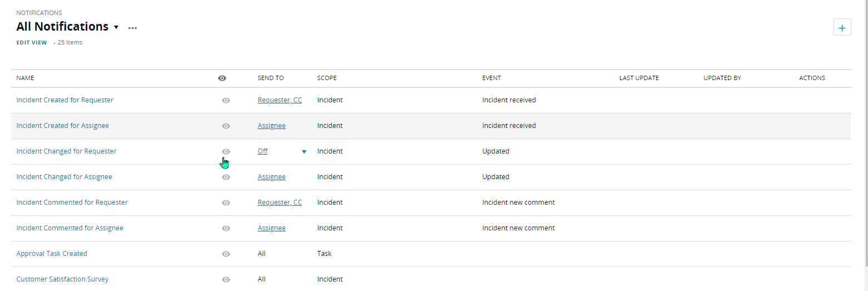Click Incident received event cell in first row
The width and height of the screenshot is (868, 291).
point(509,100)
